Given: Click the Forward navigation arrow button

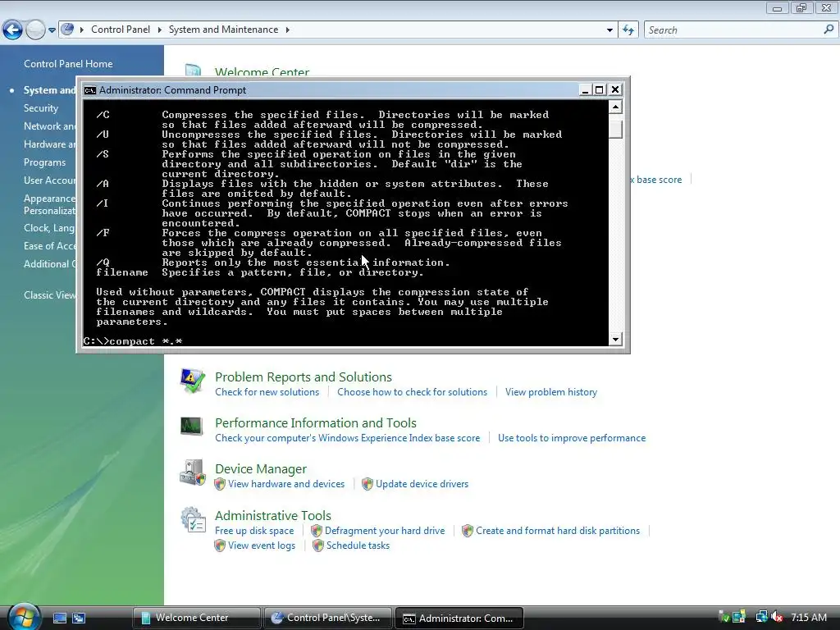Looking at the screenshot, I should pyautogui.click(x=35, y=30).
